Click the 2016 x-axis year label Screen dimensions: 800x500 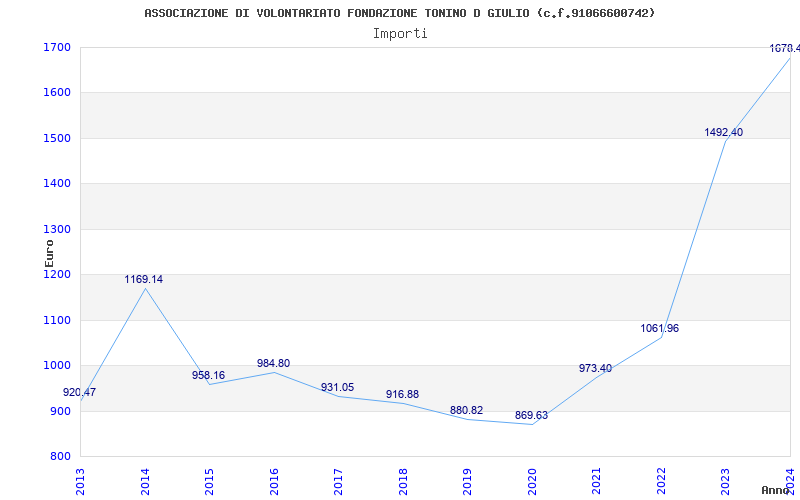[x=274, y=481]
